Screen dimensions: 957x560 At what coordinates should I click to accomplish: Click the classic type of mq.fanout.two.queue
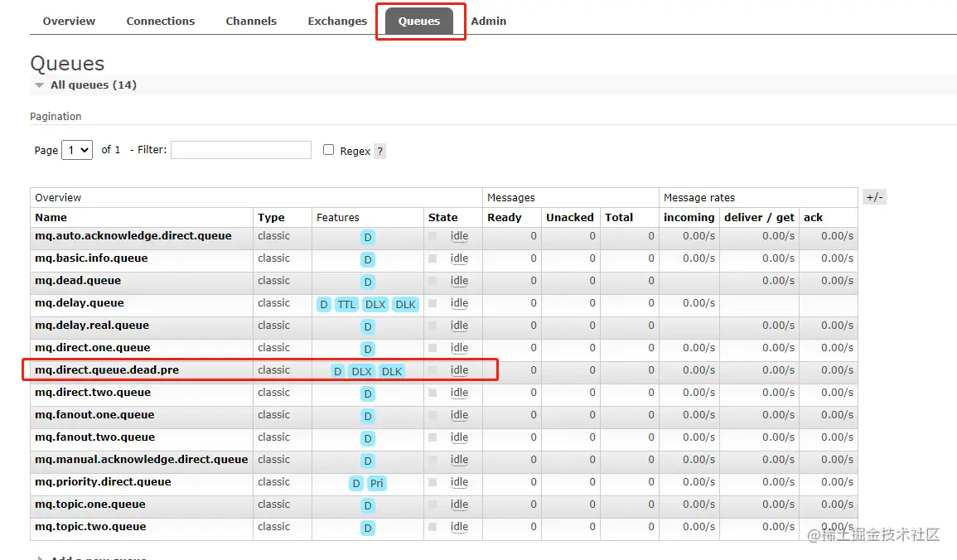coord(273,437)
